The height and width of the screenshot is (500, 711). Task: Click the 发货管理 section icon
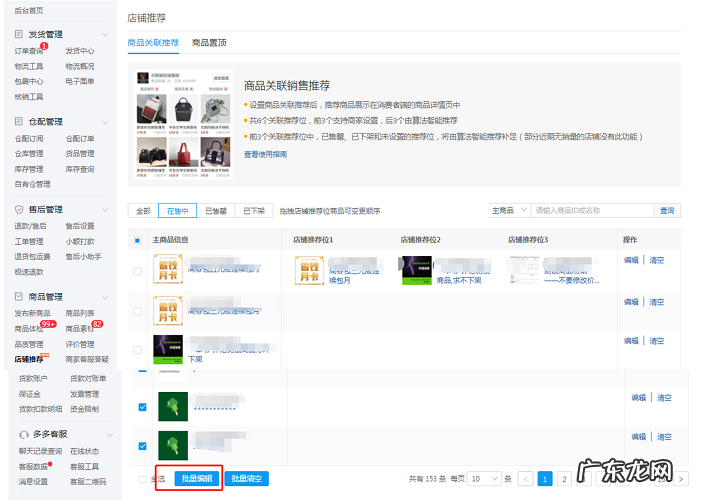pos(19,34)
